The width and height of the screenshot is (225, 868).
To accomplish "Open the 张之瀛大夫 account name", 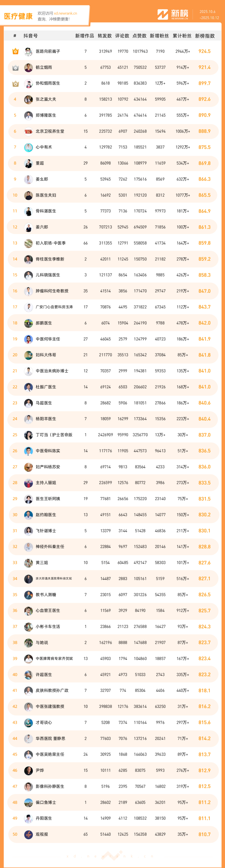I will click(x=46, y=99).
